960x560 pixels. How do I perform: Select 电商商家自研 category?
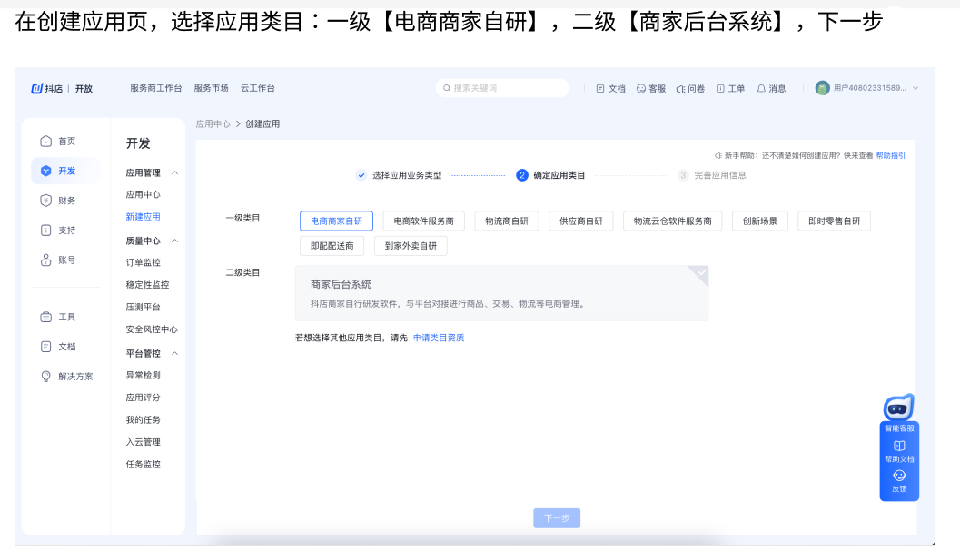tap(336, 221)
